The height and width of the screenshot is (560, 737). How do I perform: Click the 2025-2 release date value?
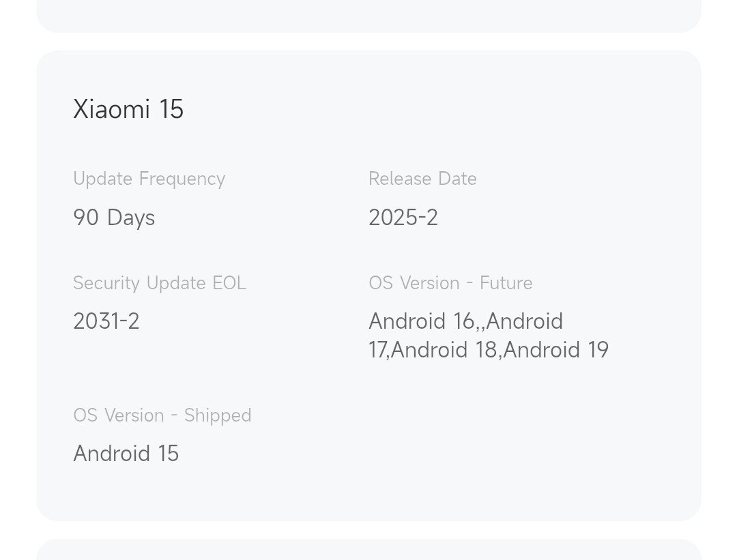click(x=403, y=218)
